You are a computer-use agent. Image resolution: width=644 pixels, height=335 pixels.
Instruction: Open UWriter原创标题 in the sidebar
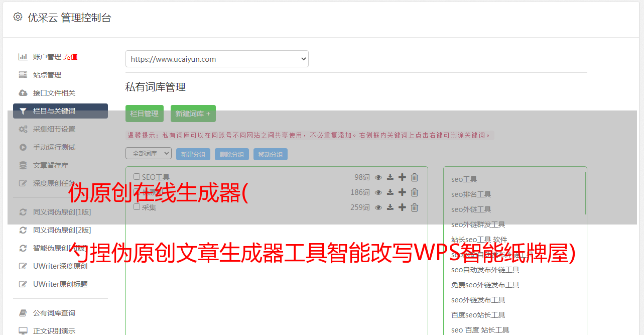pyautogui.click(x=60, y=284)
